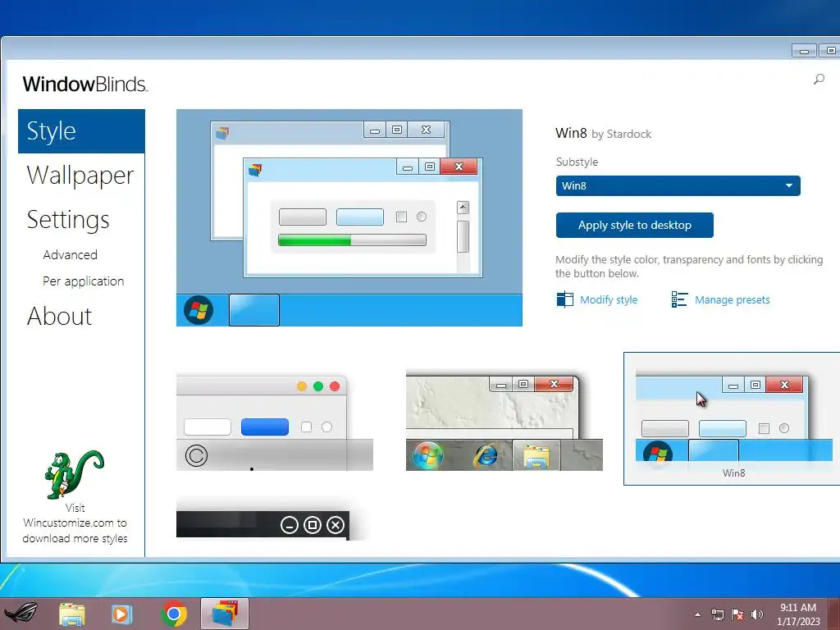Expand the Substyle Win8 dropdown
840x630 pixels.
click(x=678, y=186)
